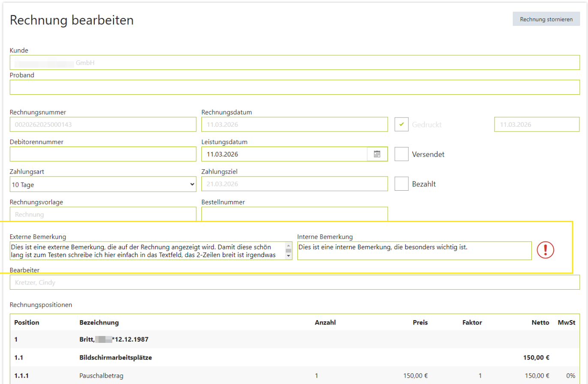Click the Pauschalbetrag line item
The image size is (588, 384).
click(101, 376)
